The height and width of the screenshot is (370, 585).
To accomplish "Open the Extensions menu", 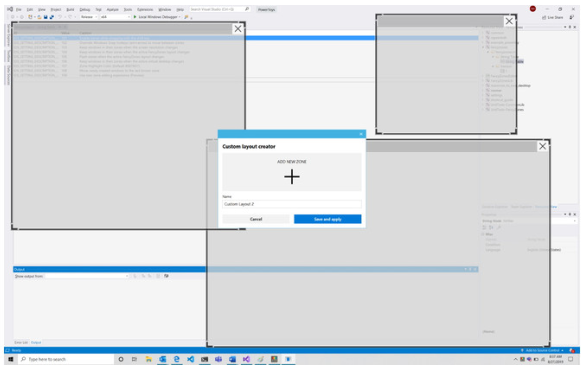I will click(145, 9).
